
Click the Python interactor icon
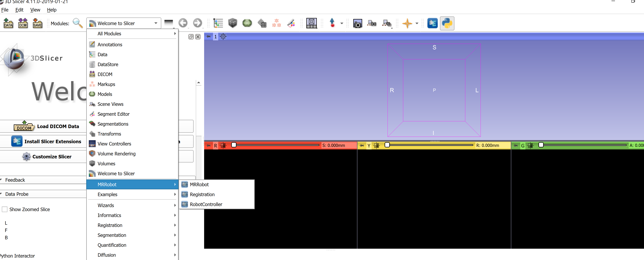tap(447, 23)
